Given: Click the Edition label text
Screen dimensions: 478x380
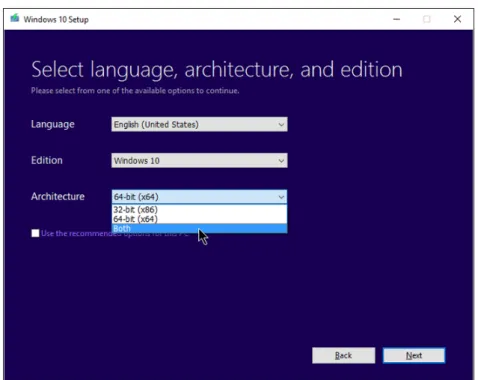Looking at the screenshot, I should coord(47,160).
